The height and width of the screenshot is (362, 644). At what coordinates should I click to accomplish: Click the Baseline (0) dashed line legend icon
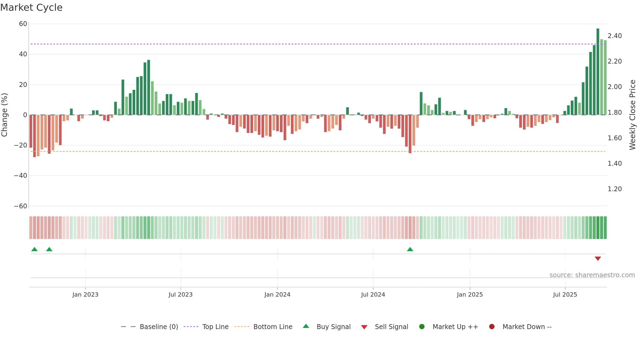(x=128, y=327)
